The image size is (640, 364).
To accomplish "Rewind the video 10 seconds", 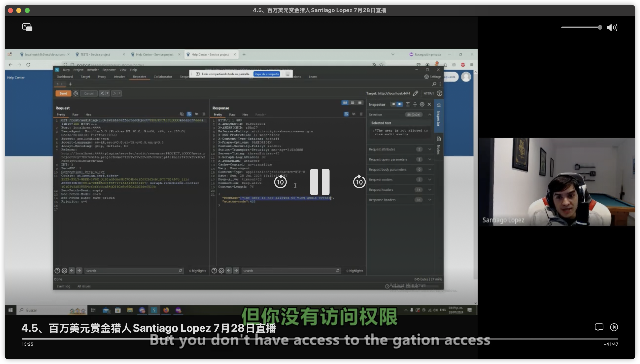I will (280, 182).
